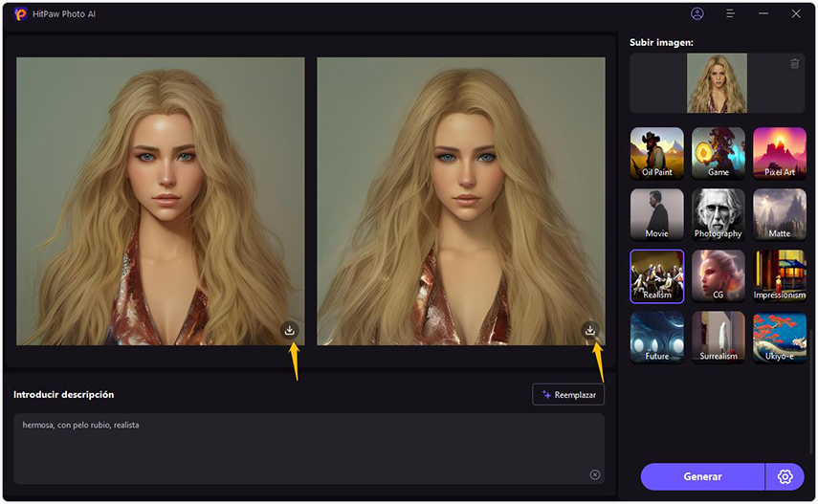The image size is (818, 504).
Task: Choose the Photography style preset
Action: point(718,214)
